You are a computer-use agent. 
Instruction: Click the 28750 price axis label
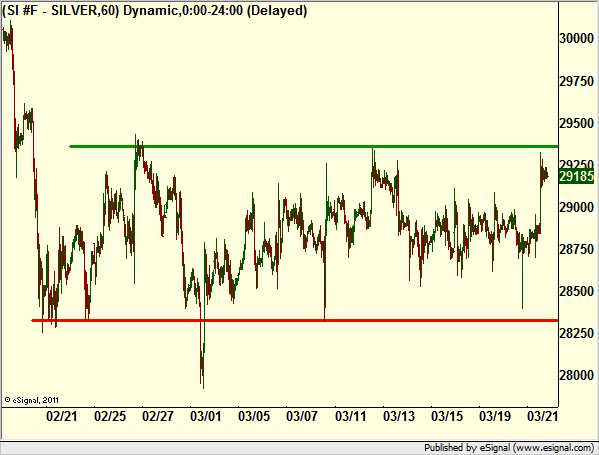[576, 249]
